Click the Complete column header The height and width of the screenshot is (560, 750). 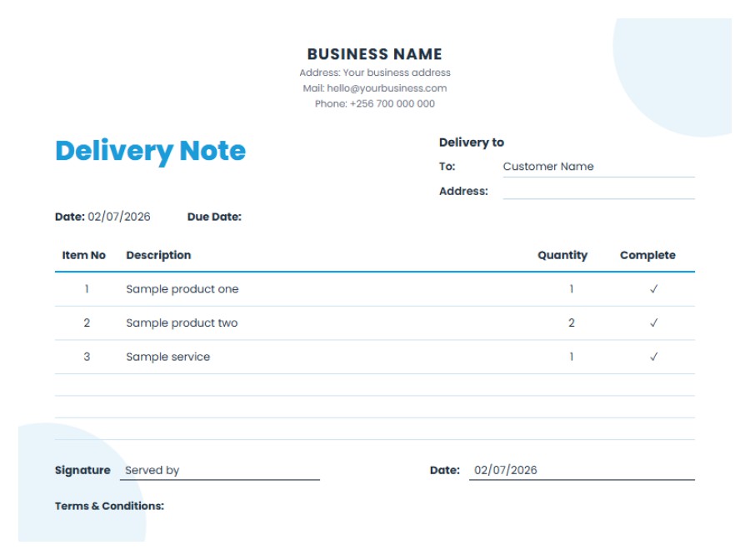(x=647, y=255)
